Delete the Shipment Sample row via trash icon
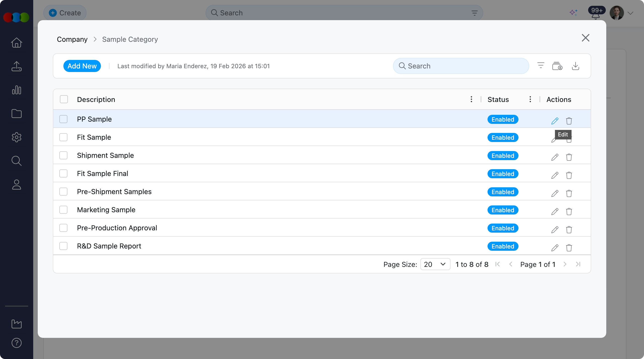 [569, 157]
